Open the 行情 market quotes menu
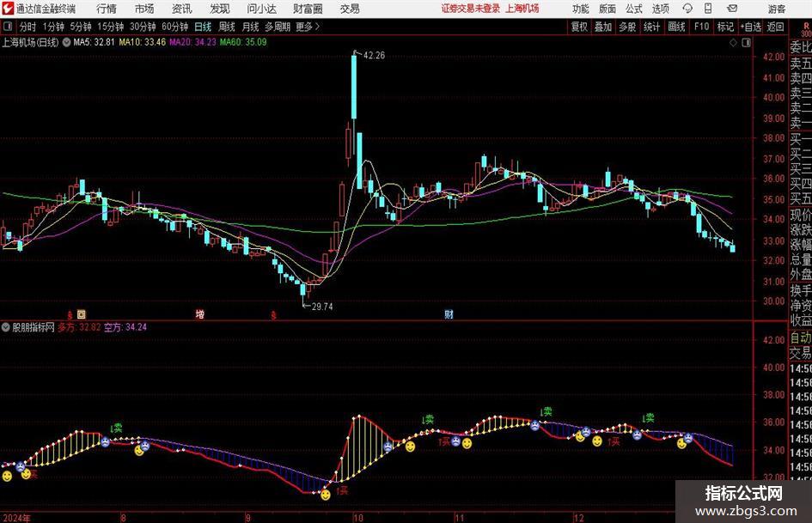This screenshot has width=812, height=523. coord(107,9)
